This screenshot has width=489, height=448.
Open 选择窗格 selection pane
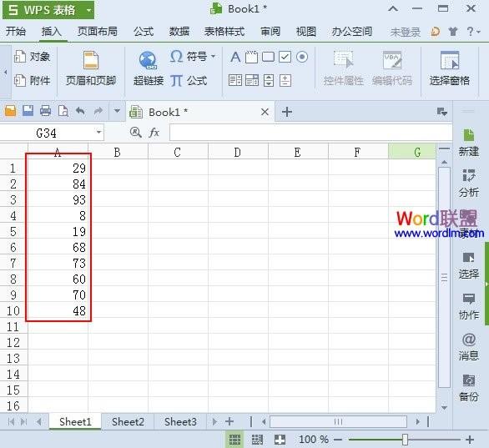[450, 69]
